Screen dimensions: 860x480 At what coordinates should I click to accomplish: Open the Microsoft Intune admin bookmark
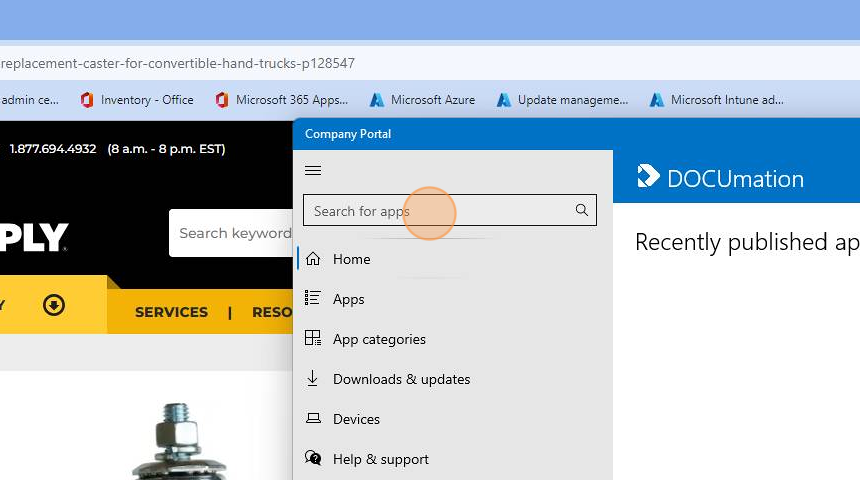pyautogui.click(x=716, y=100)
